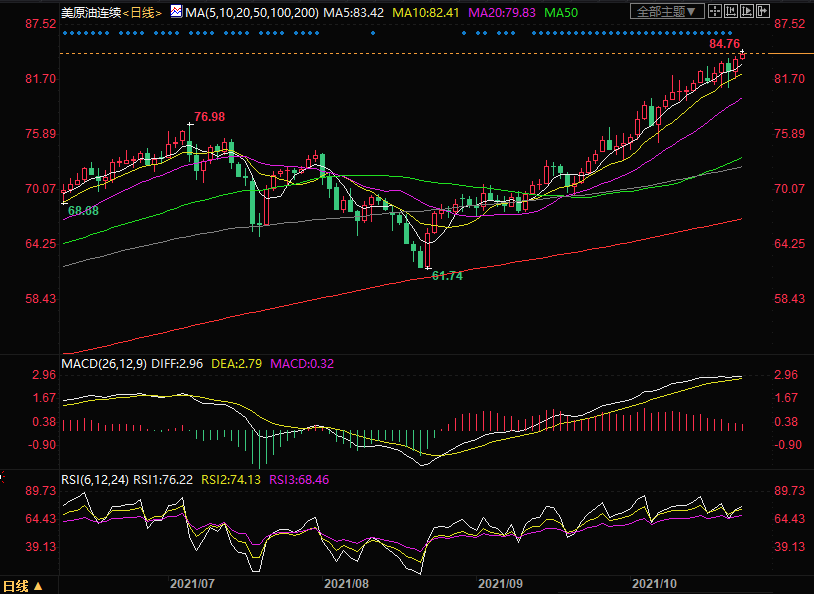This screenshot has width=814, height=594.
Task: Click the MA indicator chart icon
Action: point(177,12)
